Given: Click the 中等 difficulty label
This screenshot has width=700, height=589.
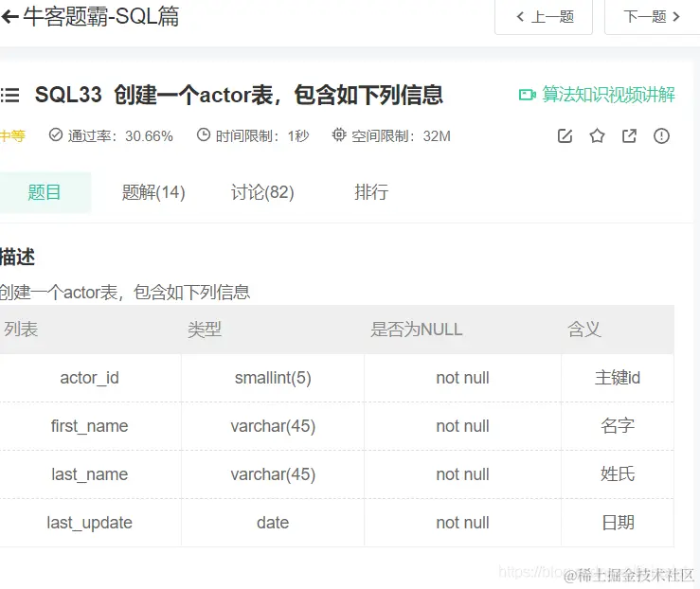Looking at the screenshot, I should coord(12,135).
